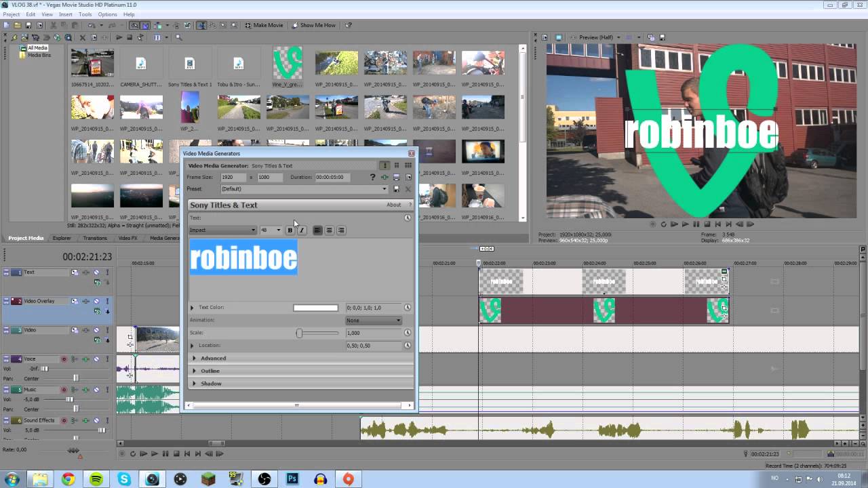Viewport: 868px width, 488px height.
Task: Arm the Music track for record
Action: [x=64, y=390]
